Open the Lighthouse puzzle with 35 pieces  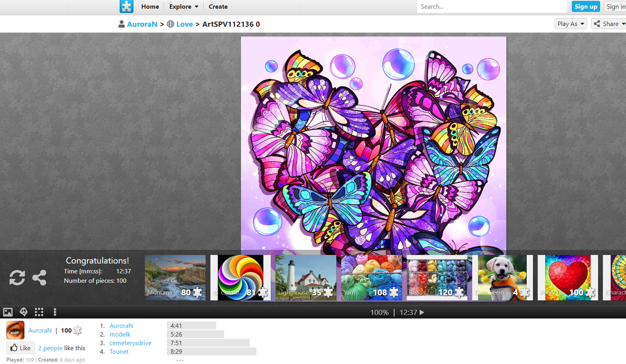(x=306, y=278)
